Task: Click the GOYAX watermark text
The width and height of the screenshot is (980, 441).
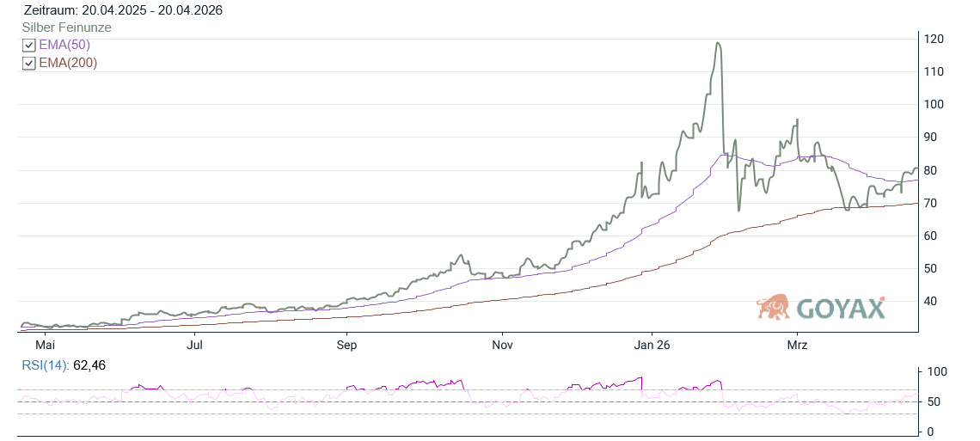Action: 839,309
